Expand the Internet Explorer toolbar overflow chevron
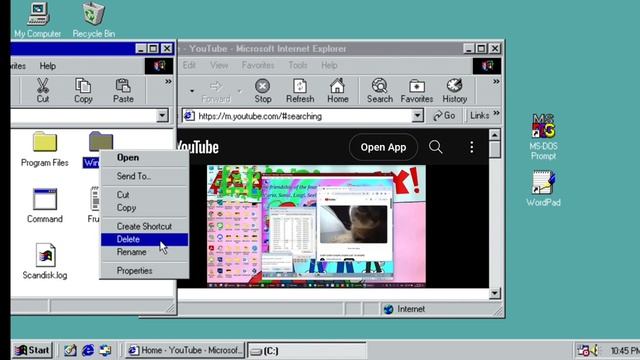This screenshot has height=360, width=640. tap(496, 82)
